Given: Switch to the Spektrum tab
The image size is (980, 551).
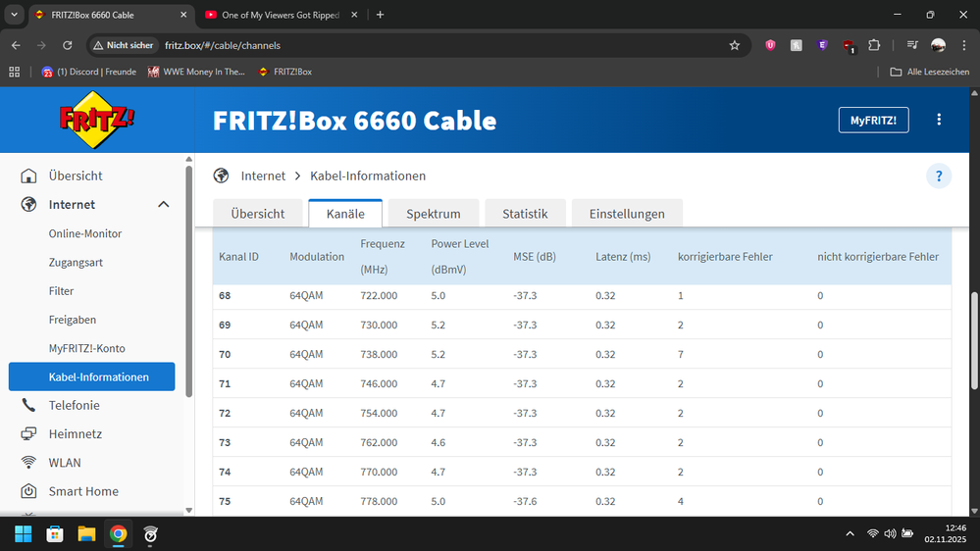Looking at the screenshot, I should 434,213.
